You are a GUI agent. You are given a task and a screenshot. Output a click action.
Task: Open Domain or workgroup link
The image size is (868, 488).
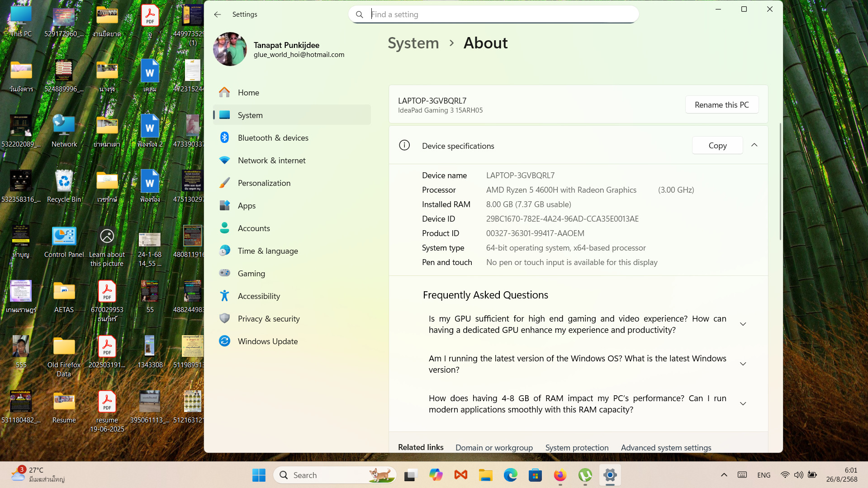494,448
